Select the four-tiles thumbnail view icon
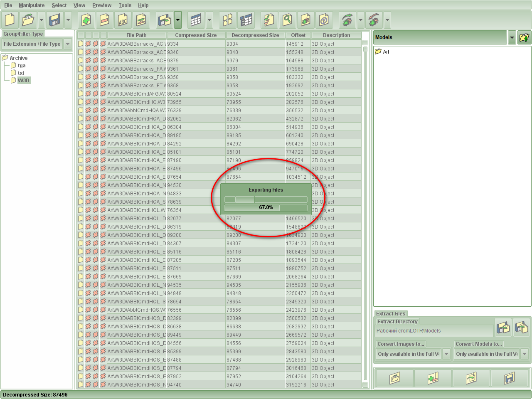Screen dimensions: 532x399 228,20
